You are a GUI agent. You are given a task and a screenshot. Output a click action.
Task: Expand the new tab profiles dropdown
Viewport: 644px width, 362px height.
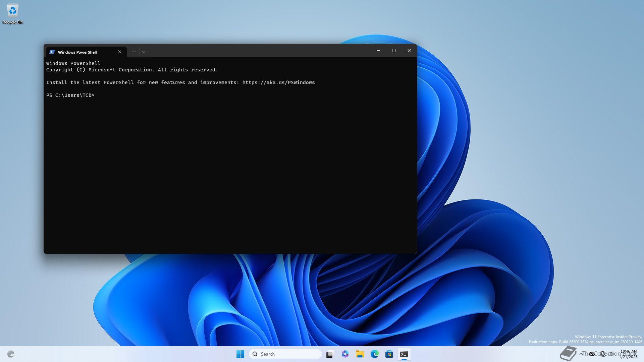[144, 52]
